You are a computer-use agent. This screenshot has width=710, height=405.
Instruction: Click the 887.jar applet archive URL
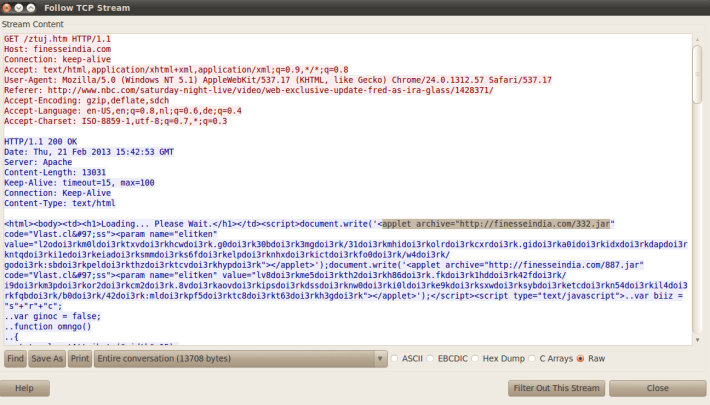point(564,265)
